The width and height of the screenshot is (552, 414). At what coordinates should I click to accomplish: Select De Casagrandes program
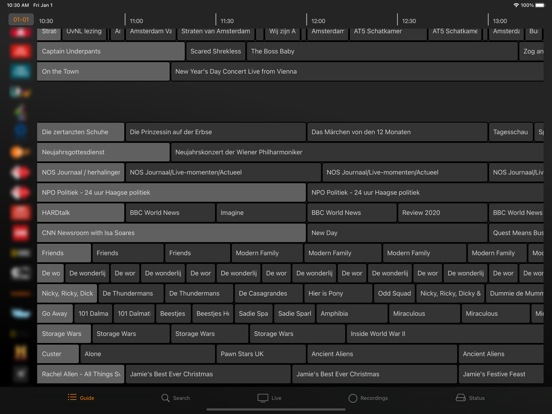tap(268, 293)
